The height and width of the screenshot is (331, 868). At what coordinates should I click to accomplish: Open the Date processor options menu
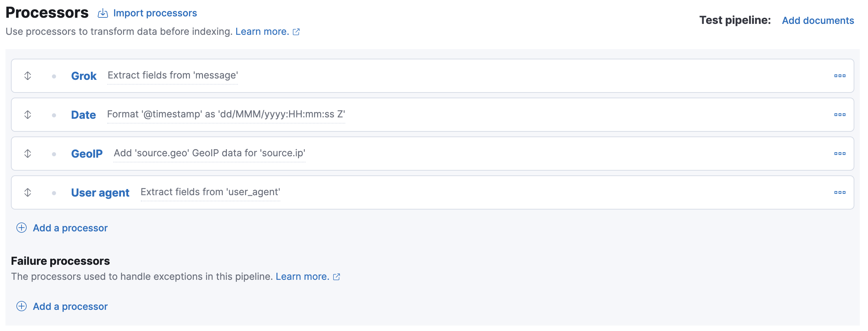pyautogui.click(x=840, y=115)
